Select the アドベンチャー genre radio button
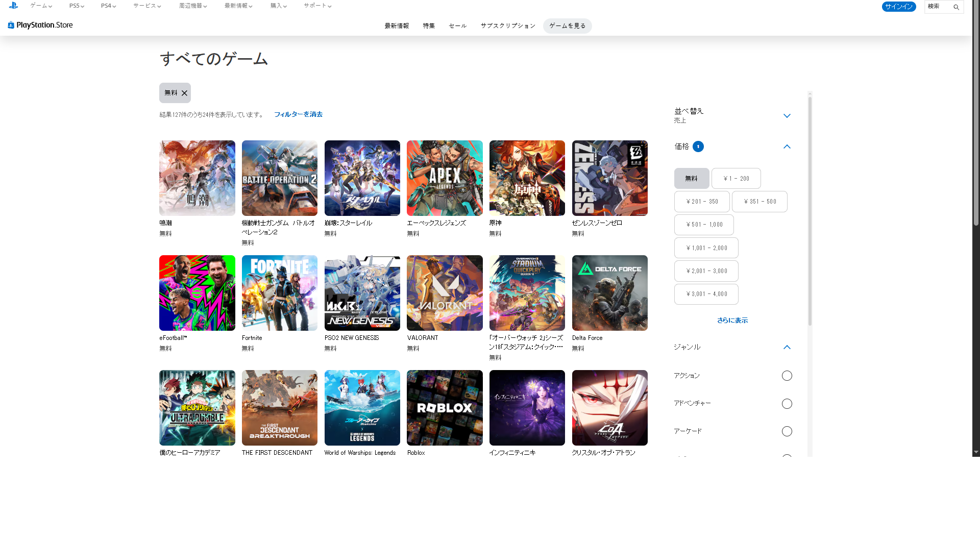The image size is (980, 539). click(x=787, y=404)
